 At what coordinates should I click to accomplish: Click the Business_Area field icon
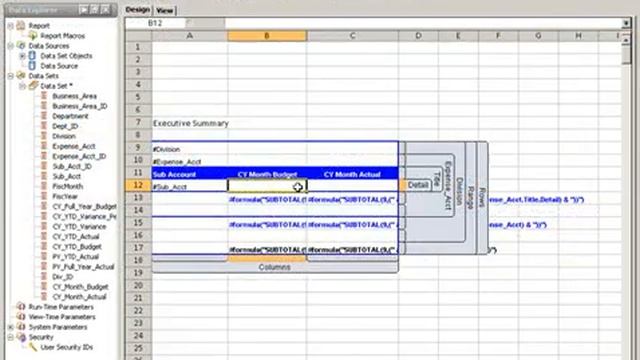(44, 96)
